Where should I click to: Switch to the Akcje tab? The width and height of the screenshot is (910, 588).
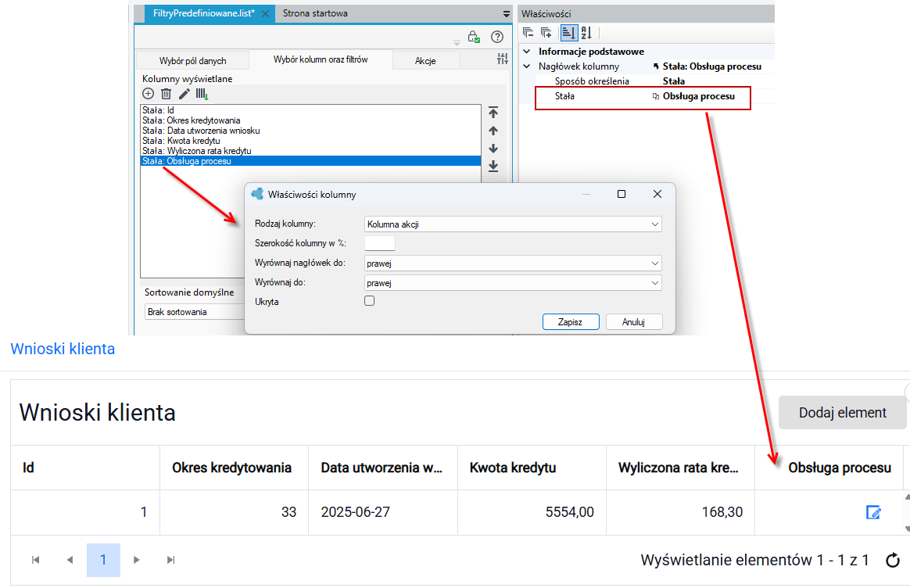tap(425, 60)
